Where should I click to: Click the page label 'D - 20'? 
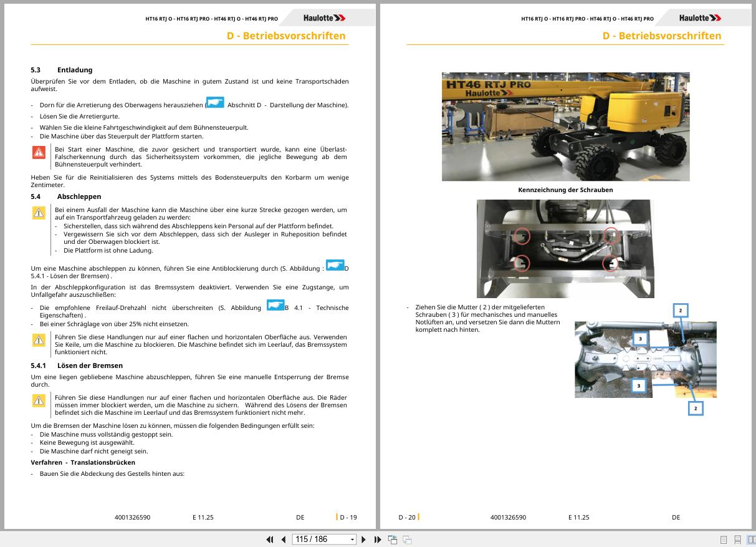(x=407, y=517)
